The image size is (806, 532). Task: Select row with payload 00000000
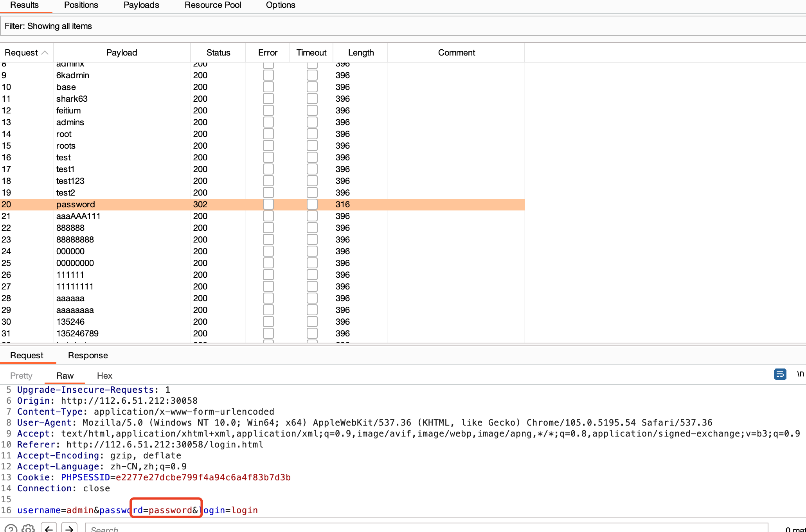(262, 263)
